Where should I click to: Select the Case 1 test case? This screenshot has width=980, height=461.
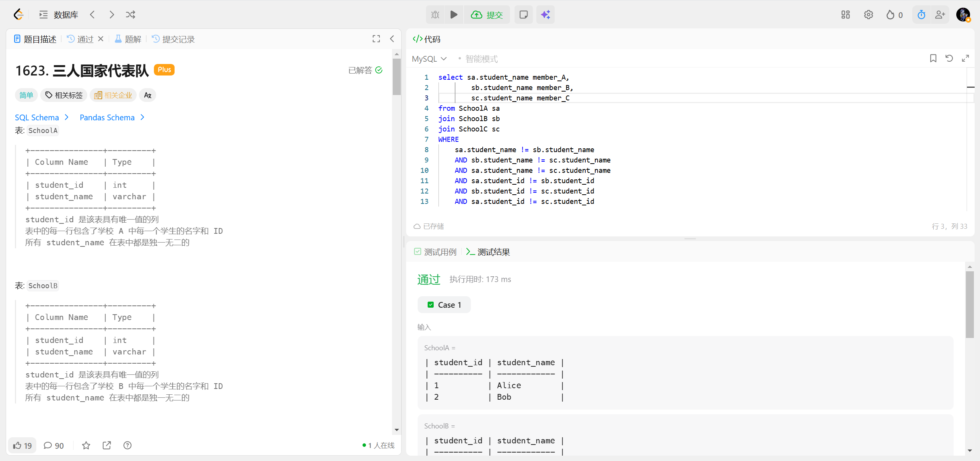point(444,305)
